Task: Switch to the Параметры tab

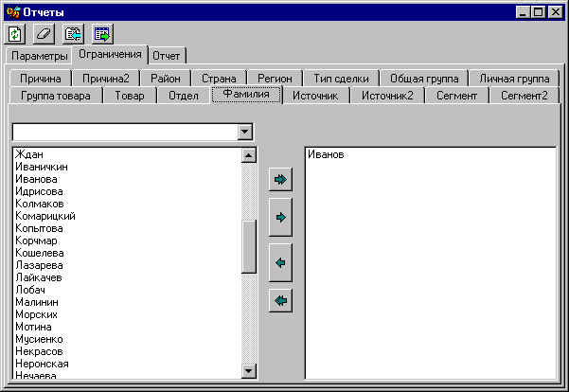Action: [x=39, y=56]
